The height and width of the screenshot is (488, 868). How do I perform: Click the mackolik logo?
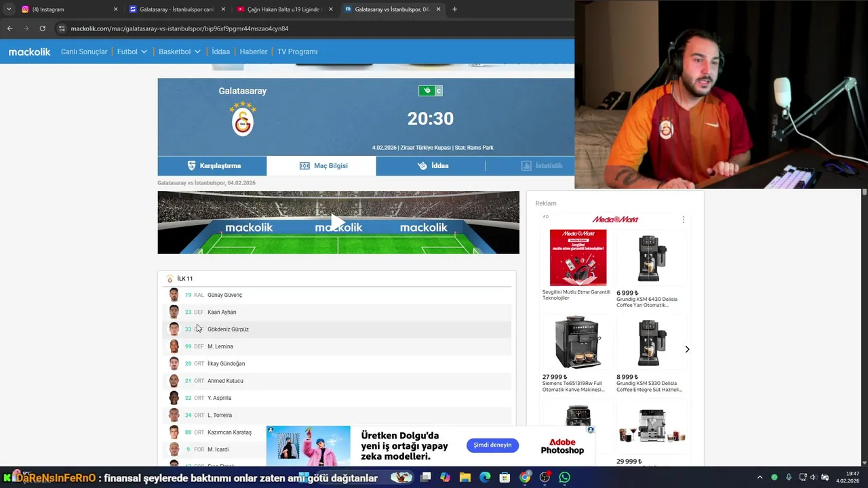point(29,52)
